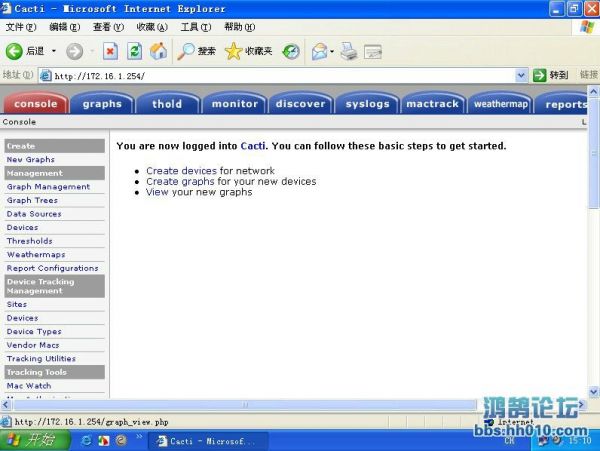
Task: Open the Mail button dropdown arrow
Action: pyautogui.click(x=332, y=51)
